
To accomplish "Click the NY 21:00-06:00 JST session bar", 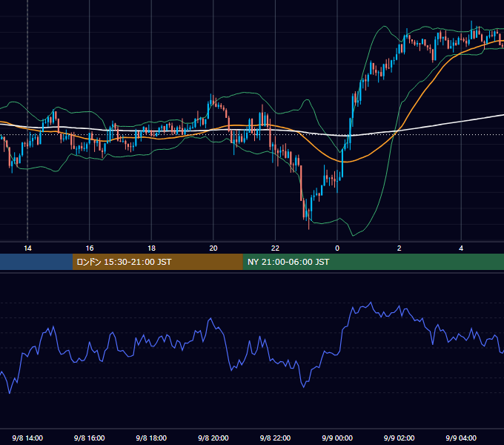I will point(373,262).
